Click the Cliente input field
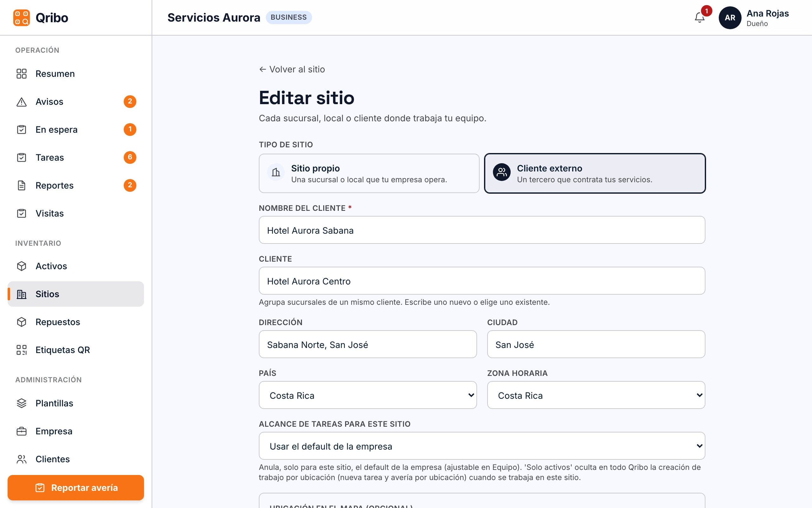The image size is (812, 508). click(x=482, y=281)
